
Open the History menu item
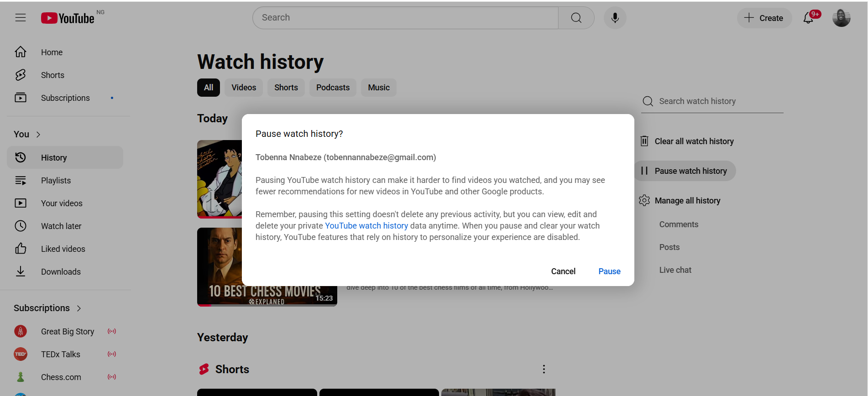[x=65, y=157]
